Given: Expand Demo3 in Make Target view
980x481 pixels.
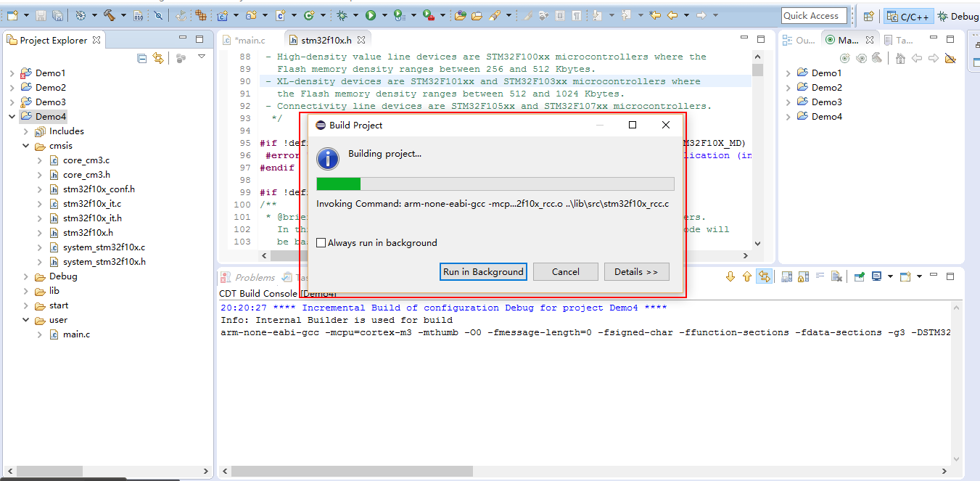Looking at the screenshot, I should 789,102.
